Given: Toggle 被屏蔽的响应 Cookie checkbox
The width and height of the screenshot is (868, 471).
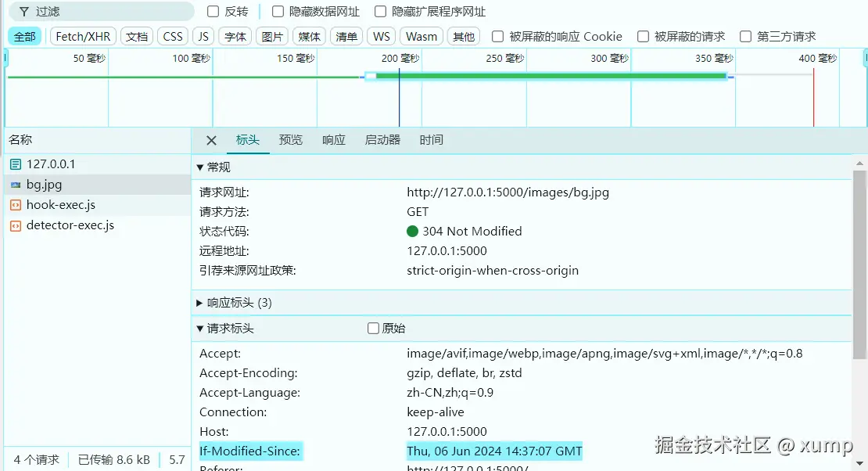Looking at the screenshot, I should 497,37.
